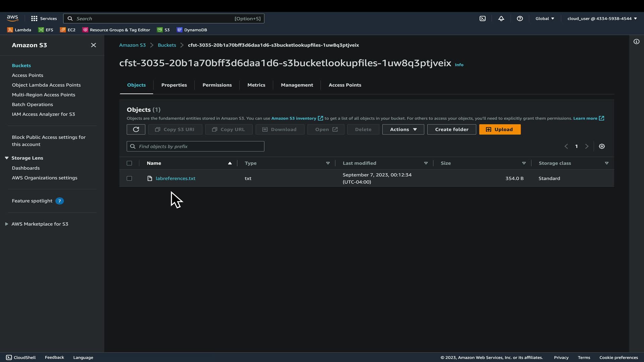Click the orange Upload button
644x362 pixels.
tap(499, 129)
